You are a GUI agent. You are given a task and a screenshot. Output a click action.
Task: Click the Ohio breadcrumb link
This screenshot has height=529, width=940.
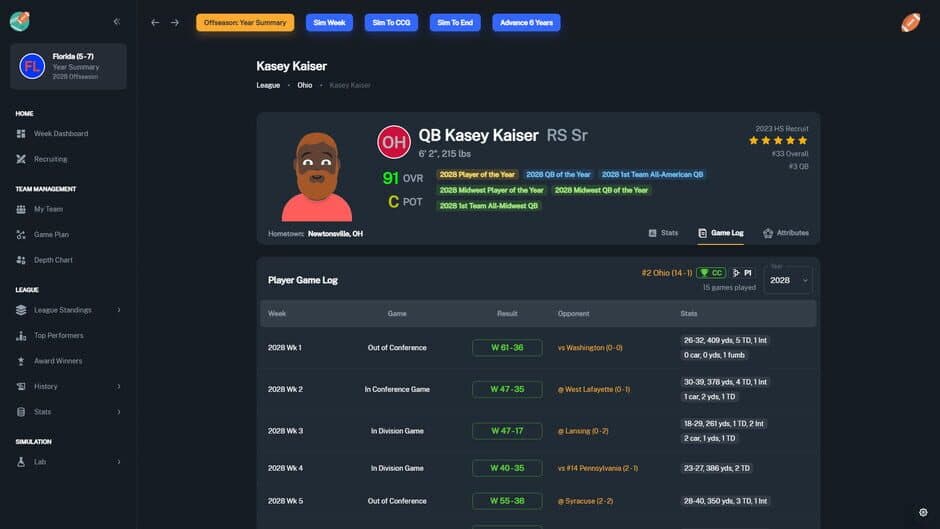304,85
